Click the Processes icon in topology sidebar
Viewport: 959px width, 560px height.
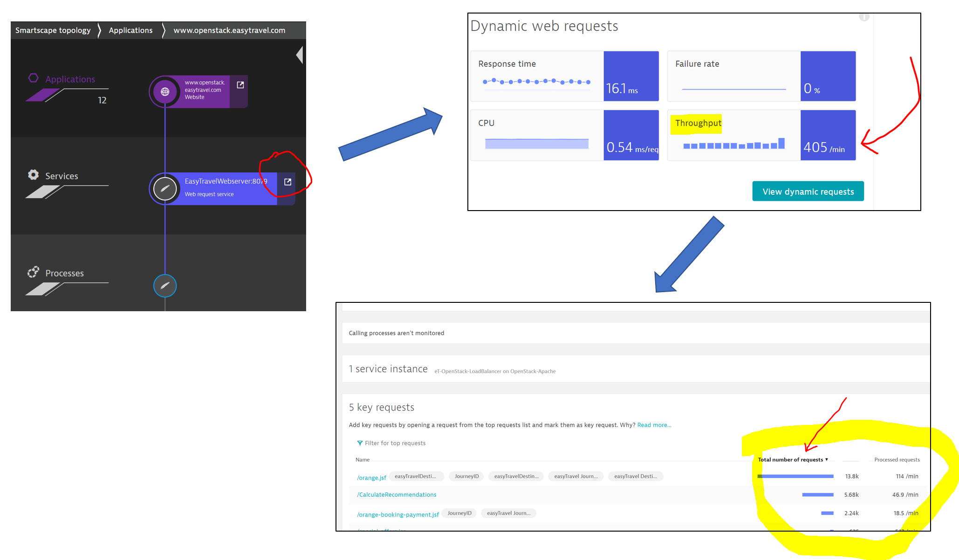(x=33, y=272)
